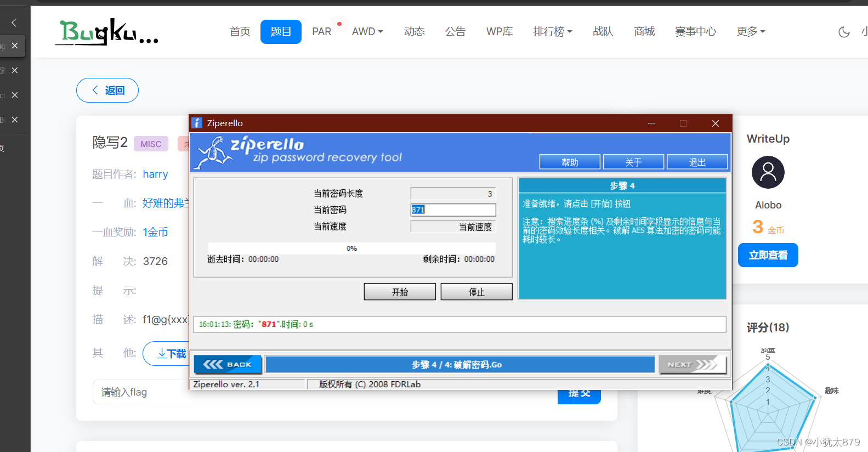The width and height of the screenshot is (868, 452).
Task: Open 公告 in the navigation bar
Action: pos(455,32)
